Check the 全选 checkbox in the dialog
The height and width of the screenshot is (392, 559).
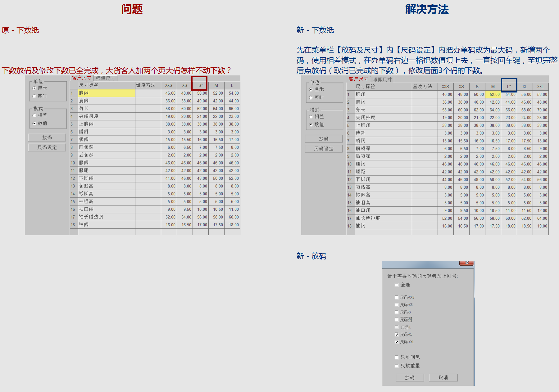click(x=396, y=285)
